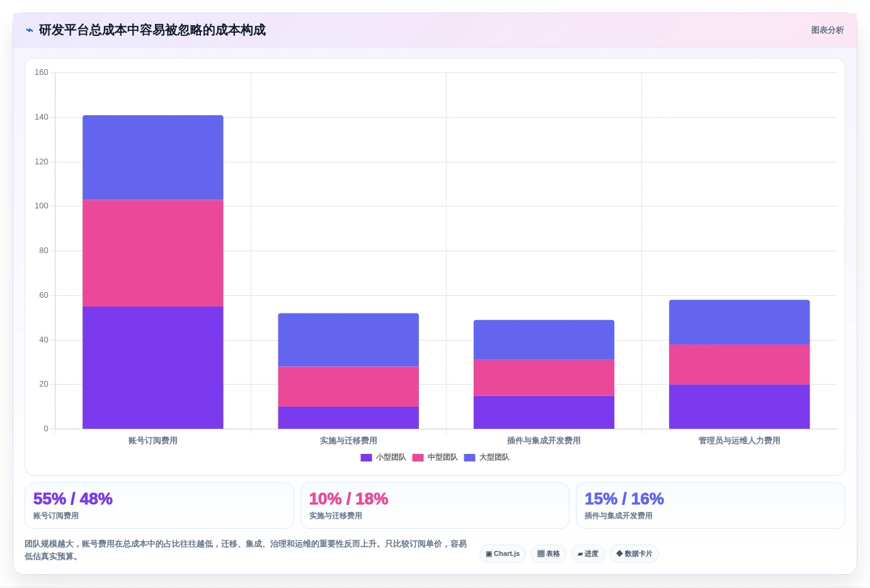Open the 10% / 18% 实施与迁移费用 card
870x588 pixels.
[x=435, y=506]
